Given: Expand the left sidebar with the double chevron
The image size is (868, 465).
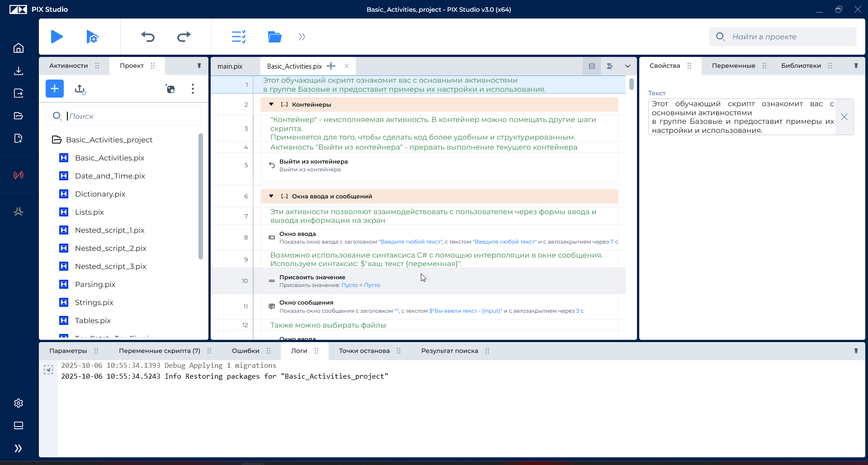Looking at the screenshot, I should (x=18, y=448).
